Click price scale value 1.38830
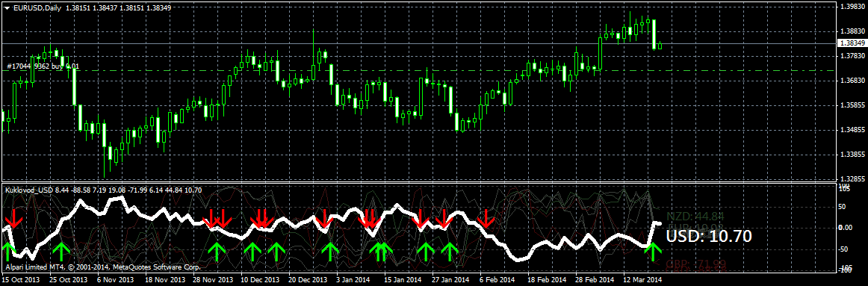 tap(853, 31)
